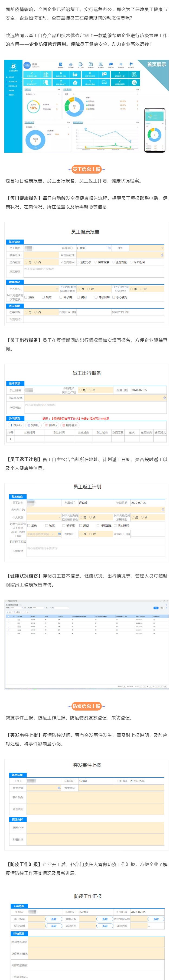The width and height of the screenshot is (173, 980).
Task: Click the 复制行 toolbar button
Action: tap(33, 425)
